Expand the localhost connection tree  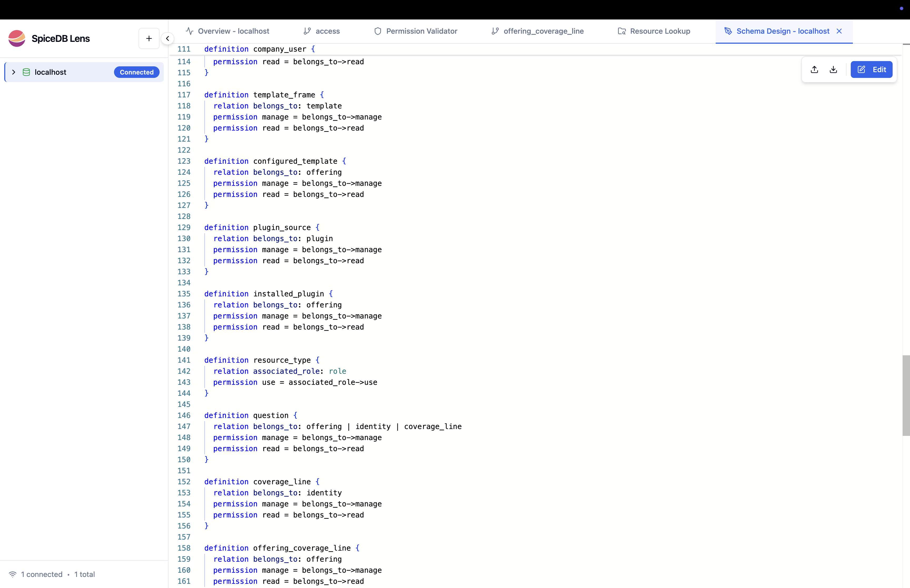tap(14, 72)
